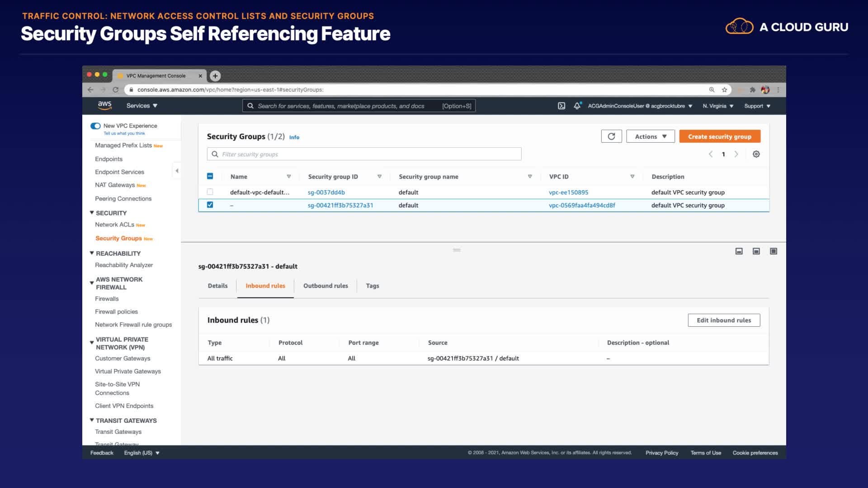Uncheck the sg-00421ff3b75327a31 row checkbox
The width and height of the screenshot is (868, 488).
(x=210, y=205)
